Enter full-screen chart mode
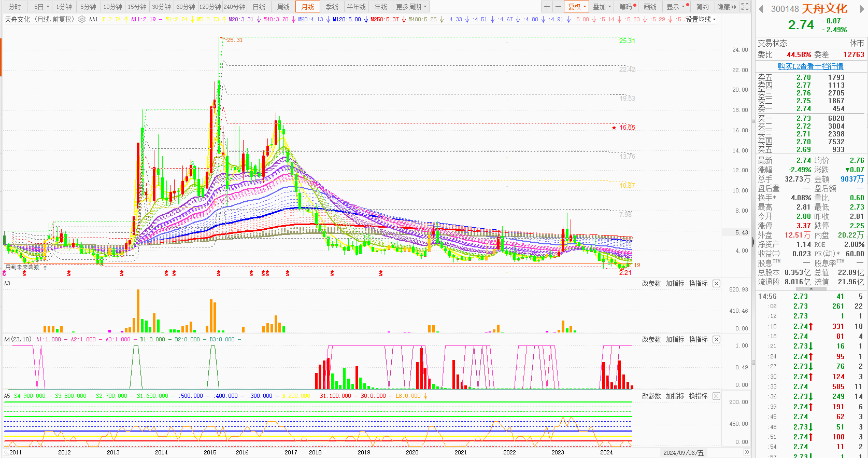868x458 pixels. (x=745, y=7)
